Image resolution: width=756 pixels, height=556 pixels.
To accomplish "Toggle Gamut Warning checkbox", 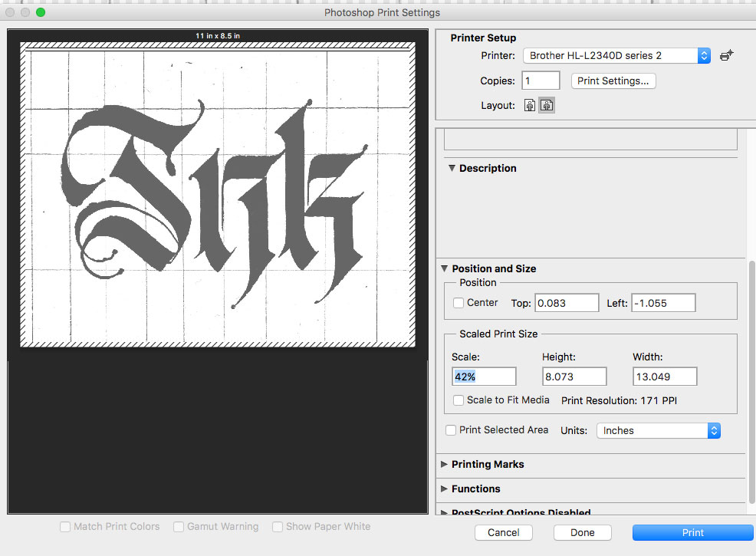I will pyautogui.click(x=179, y=527).
